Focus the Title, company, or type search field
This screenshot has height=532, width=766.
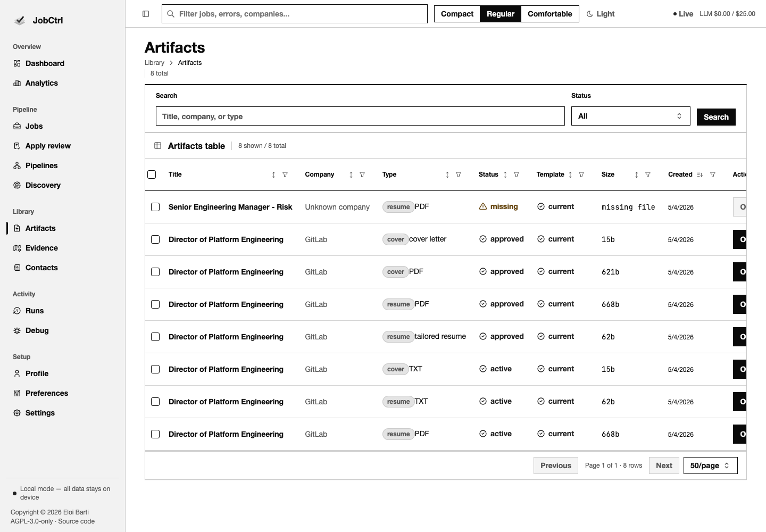pos(360,116)
